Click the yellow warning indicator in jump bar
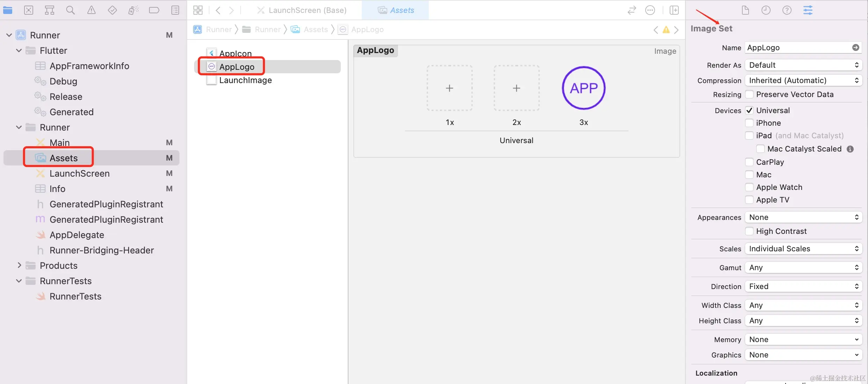This screenshot has height=384, width=868. tap(666, 30)
